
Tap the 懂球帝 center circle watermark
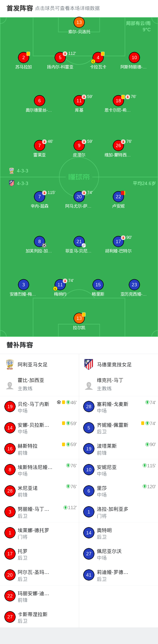[79, 177]
